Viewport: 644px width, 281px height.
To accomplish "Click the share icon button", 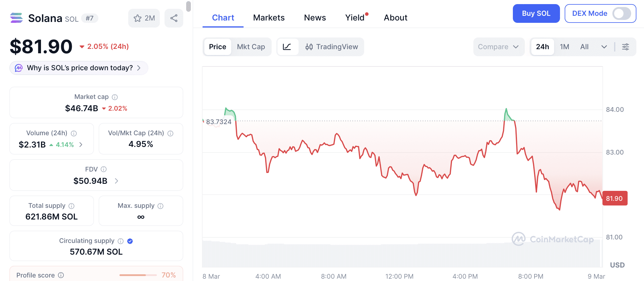I will 174,18.
